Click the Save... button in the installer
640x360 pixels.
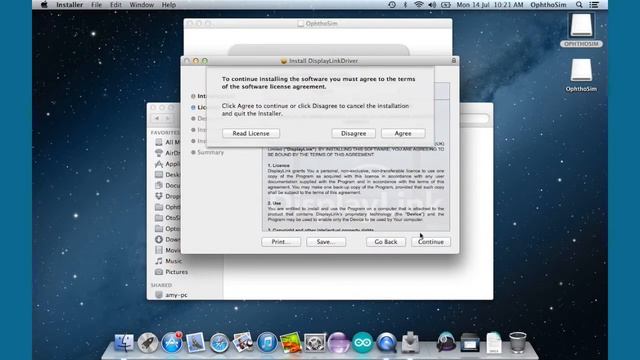click(326, 242)
